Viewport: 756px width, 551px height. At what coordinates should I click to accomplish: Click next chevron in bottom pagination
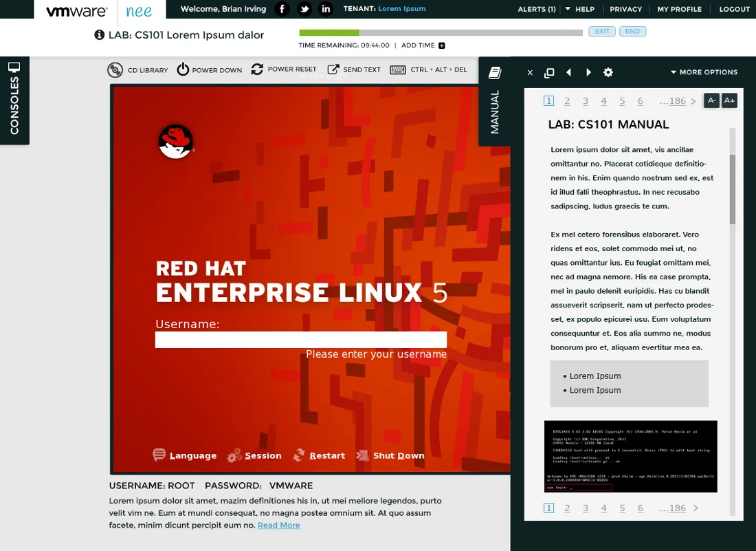tap(696, 508)
